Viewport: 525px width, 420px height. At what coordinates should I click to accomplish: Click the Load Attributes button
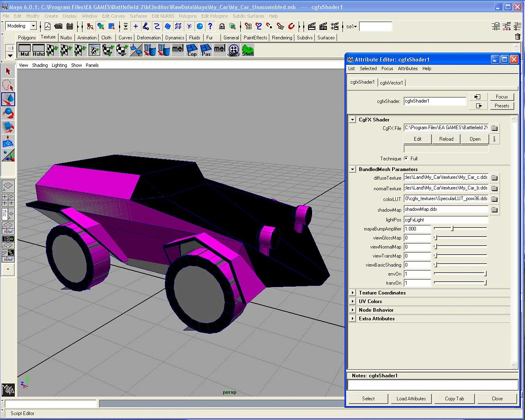pos(411,399)
